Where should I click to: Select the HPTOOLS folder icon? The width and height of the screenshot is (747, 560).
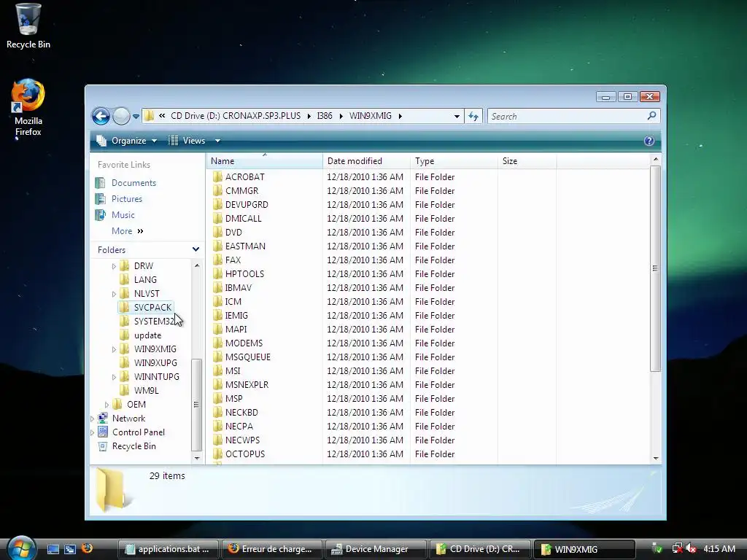tap(217, 273)
